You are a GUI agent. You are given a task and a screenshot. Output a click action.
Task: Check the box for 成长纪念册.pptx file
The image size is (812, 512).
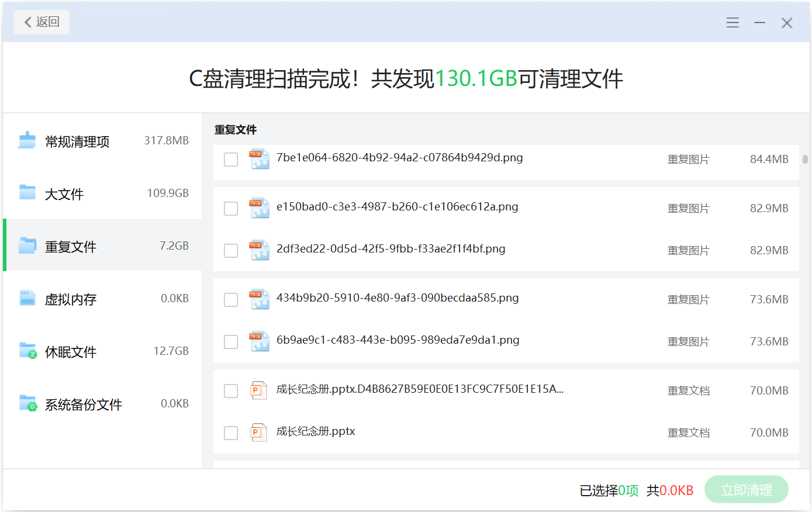tap(231, 433)
